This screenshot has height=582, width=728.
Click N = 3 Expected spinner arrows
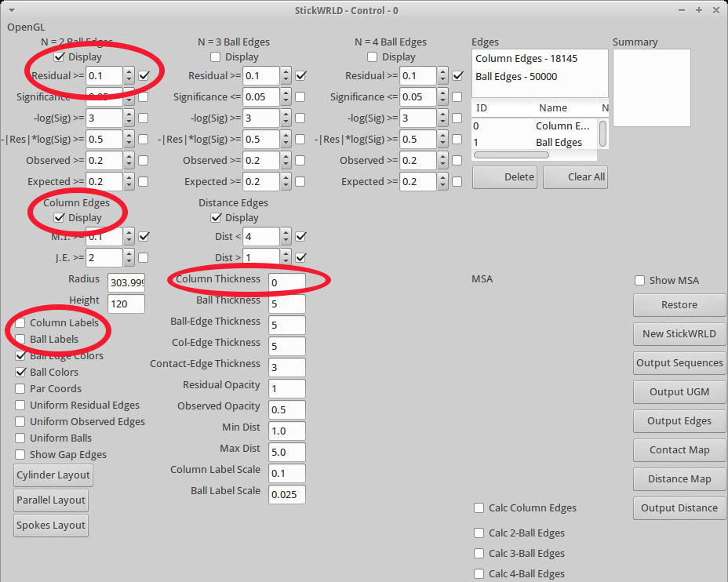click(x=286, y=181)
